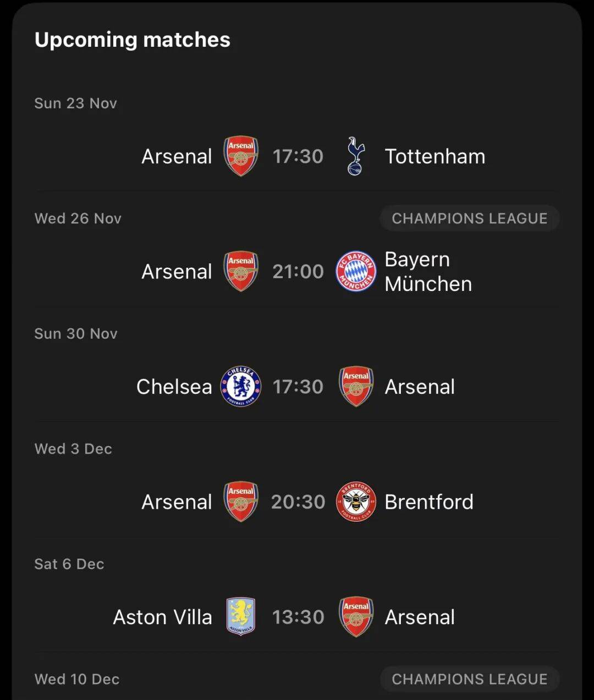
Task: Click the Bayern München crest
Action: pos(356,272)
